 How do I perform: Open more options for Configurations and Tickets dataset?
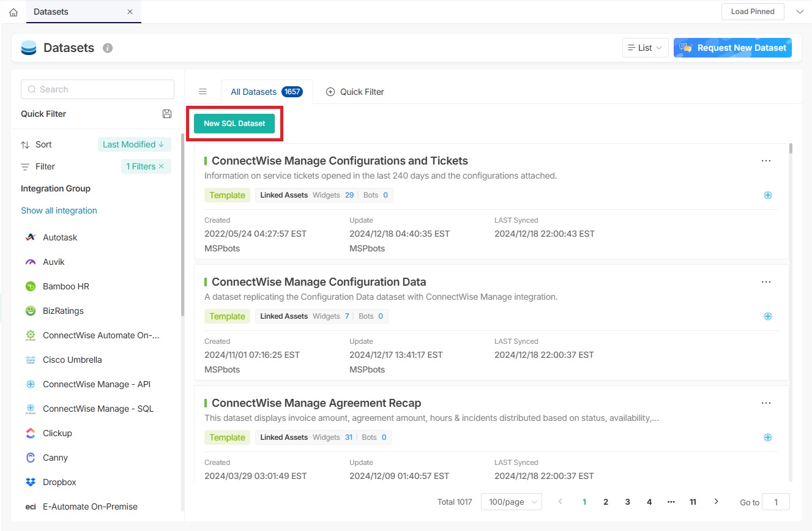tap(765, 161)
